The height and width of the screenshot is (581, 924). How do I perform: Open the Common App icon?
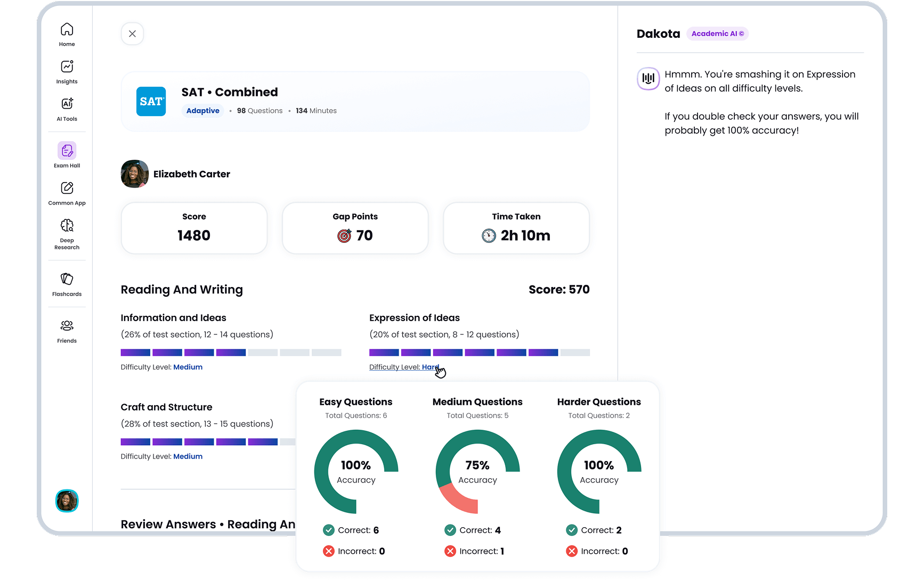pyautogui.click(x=67, y=189)
